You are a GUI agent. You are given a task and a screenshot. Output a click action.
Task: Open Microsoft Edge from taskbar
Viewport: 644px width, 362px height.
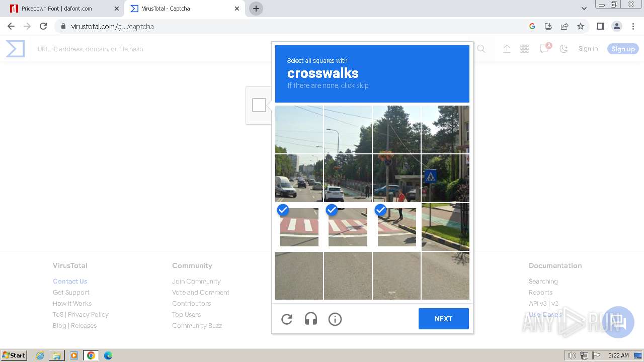click(108, 355)
